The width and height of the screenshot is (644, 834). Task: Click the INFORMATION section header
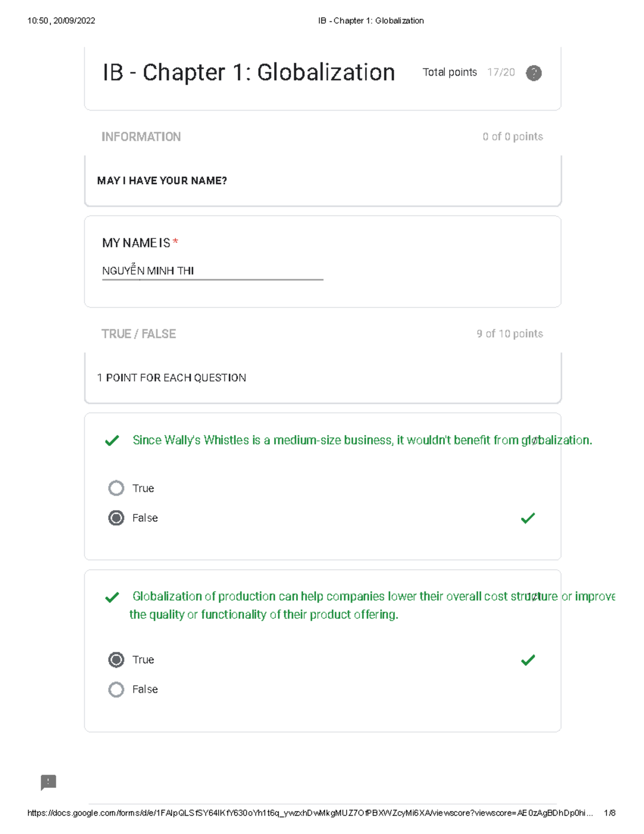(x=141, y=137)
